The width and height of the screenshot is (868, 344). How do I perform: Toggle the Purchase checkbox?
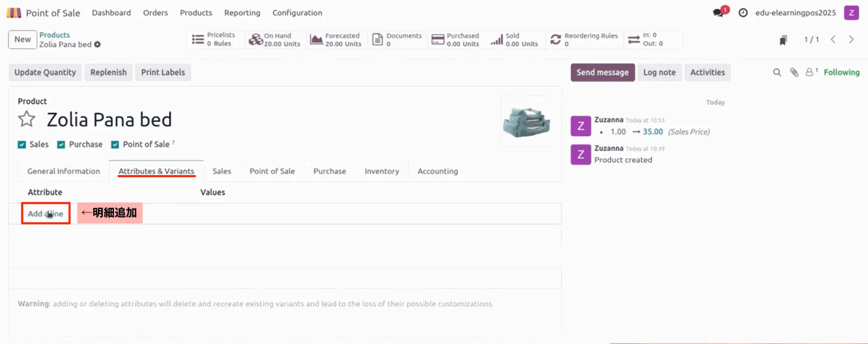[61, 144]
